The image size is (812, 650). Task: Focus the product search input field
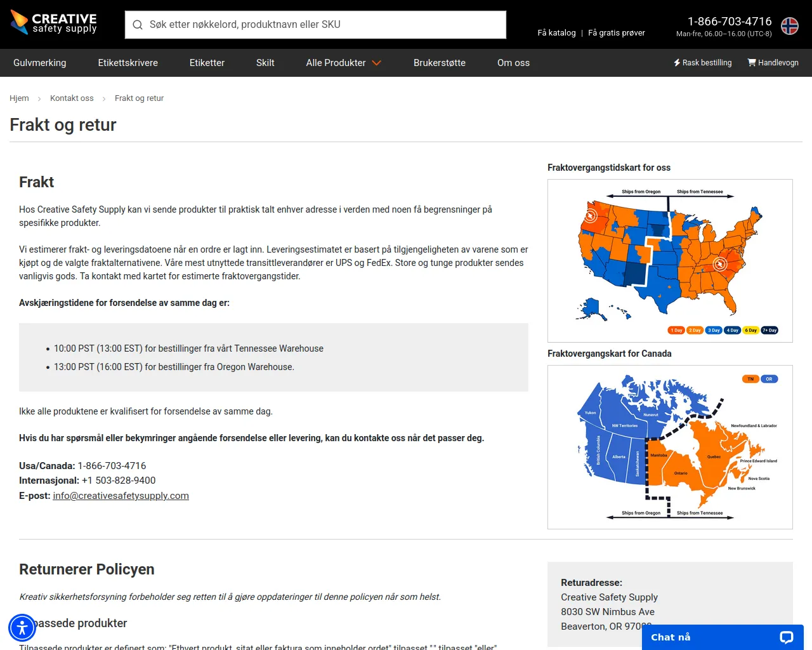[x=324, y=25]
